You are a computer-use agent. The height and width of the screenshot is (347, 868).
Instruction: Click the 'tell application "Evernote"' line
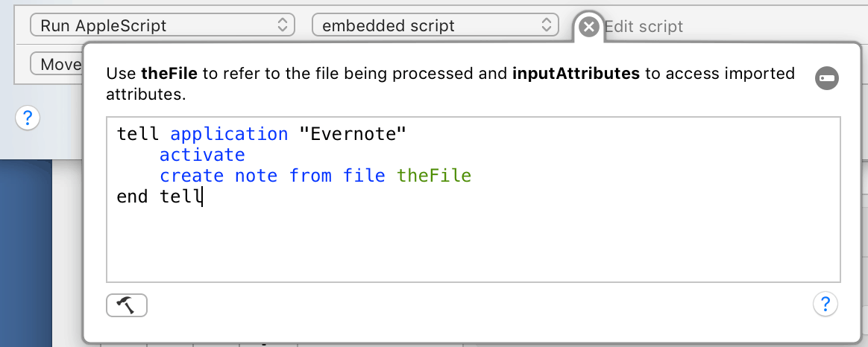click(261, 134)
